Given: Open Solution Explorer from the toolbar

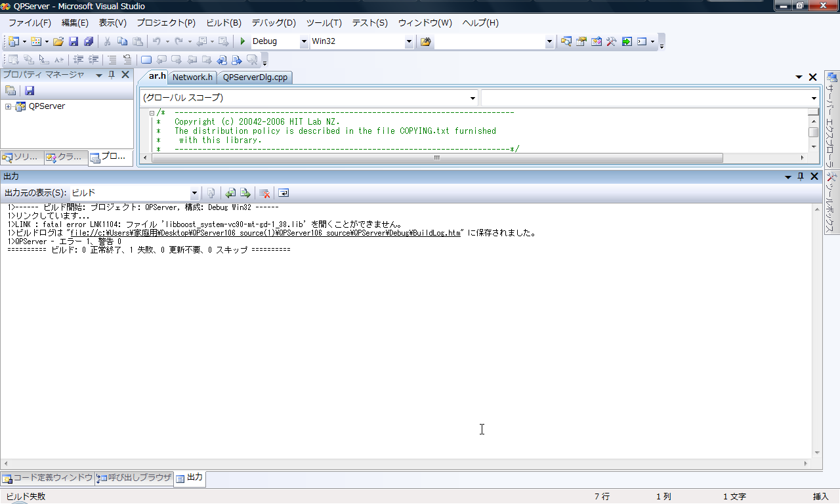Looking at the screenshot, I should (566, 41).
